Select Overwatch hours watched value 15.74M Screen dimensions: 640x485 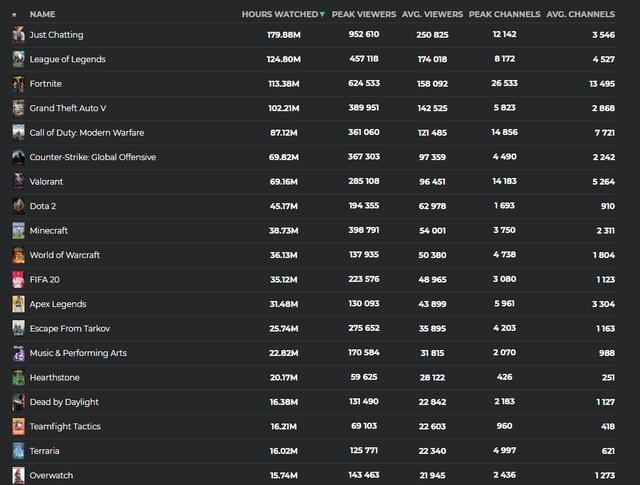click(x=284, y=476)
